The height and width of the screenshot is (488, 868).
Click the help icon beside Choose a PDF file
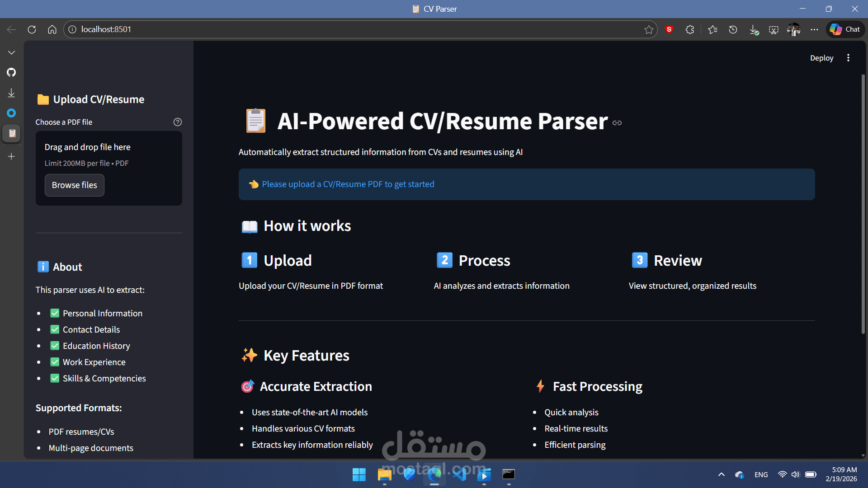(177, 122)
